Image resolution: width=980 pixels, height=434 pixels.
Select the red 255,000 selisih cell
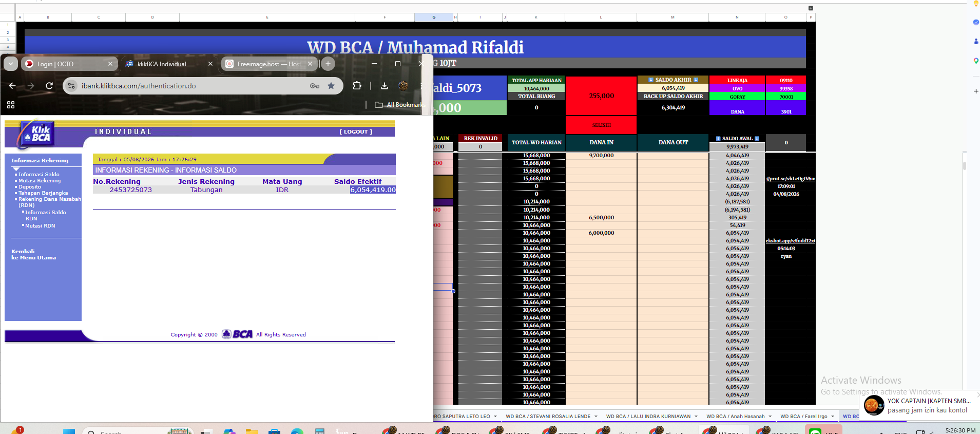601,96
